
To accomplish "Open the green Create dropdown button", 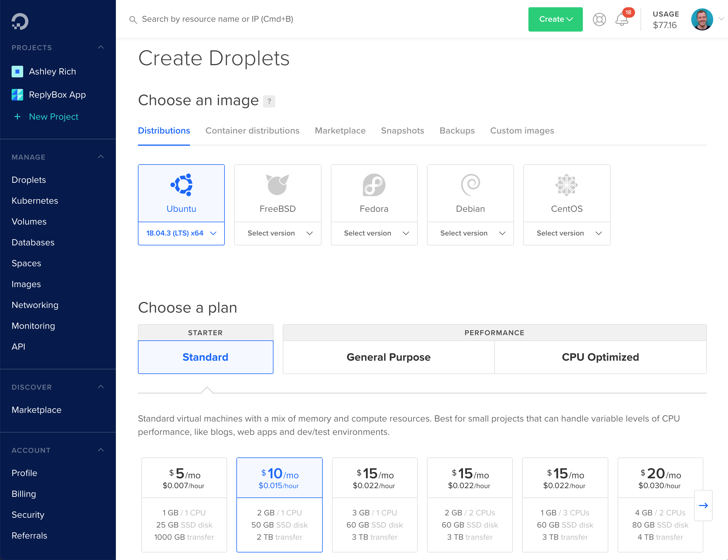I will (555, 19).
